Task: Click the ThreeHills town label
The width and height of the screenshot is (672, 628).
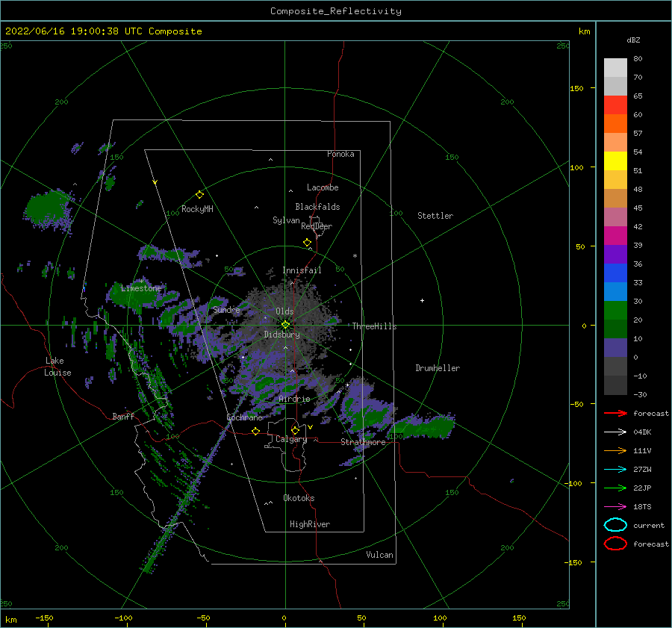Action: [x=375, y=326]
